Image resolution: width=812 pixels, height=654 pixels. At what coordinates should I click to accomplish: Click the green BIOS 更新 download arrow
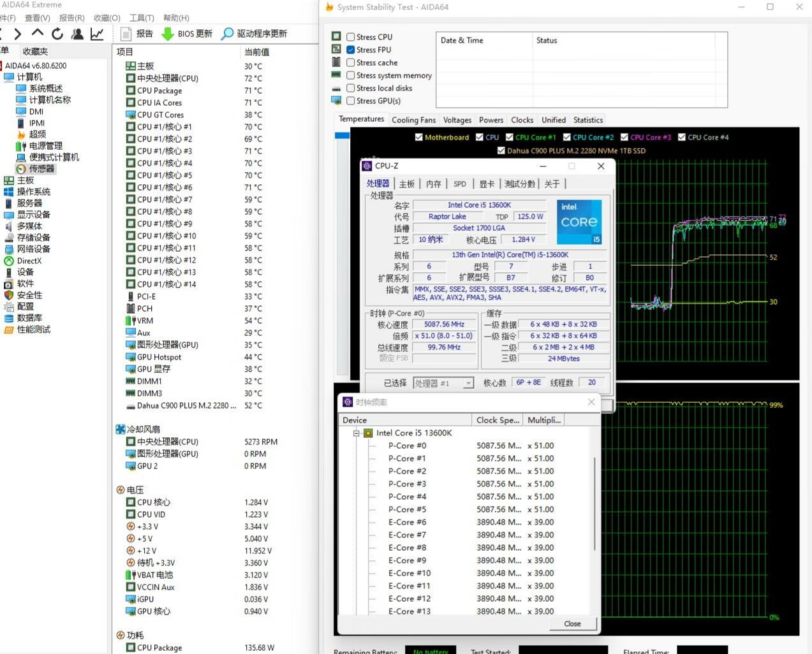click(x=167, y=34)
